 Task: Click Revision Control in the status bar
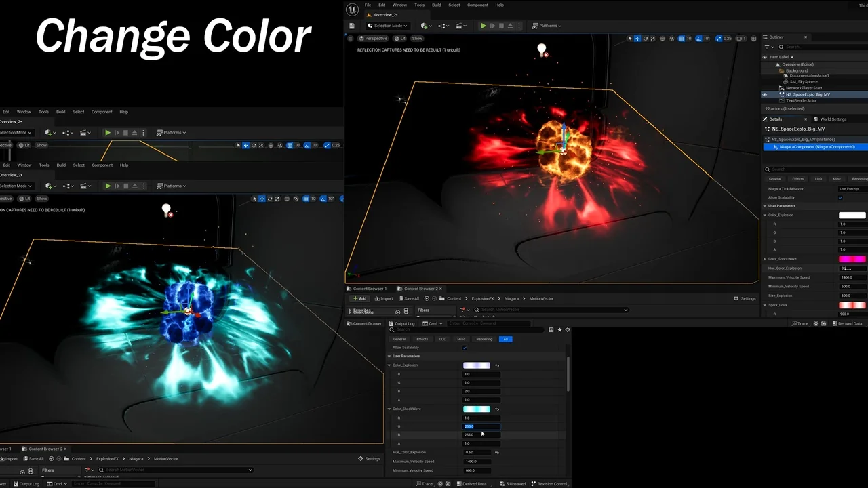(x=552, y=484)
